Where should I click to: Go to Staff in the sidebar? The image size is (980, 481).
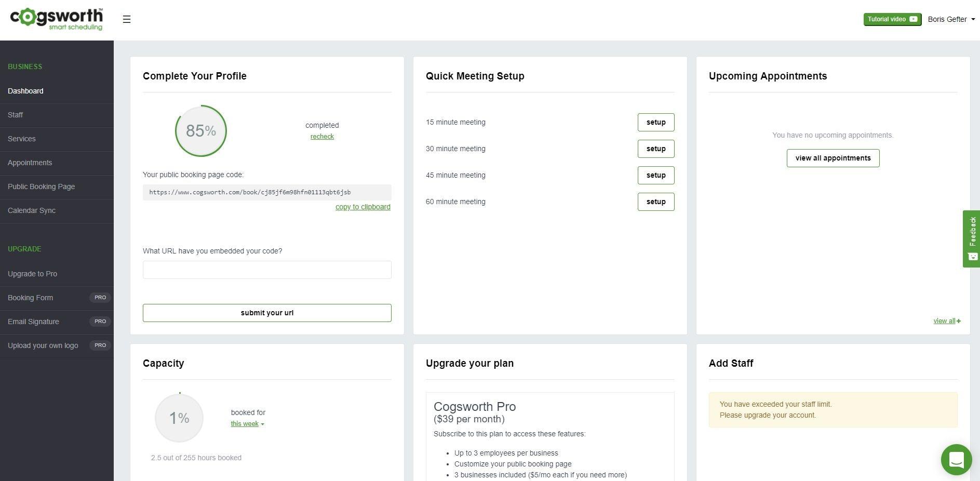[57, 115]
